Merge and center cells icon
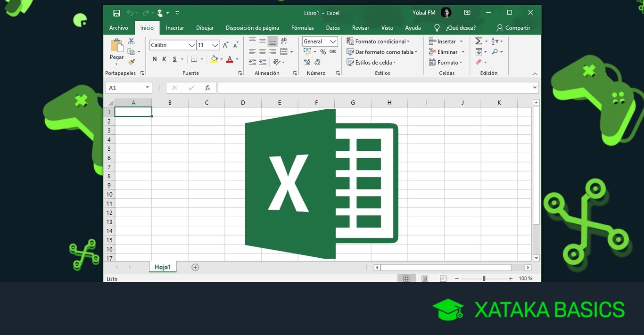The image size is (644, 335). coord(284,51)
